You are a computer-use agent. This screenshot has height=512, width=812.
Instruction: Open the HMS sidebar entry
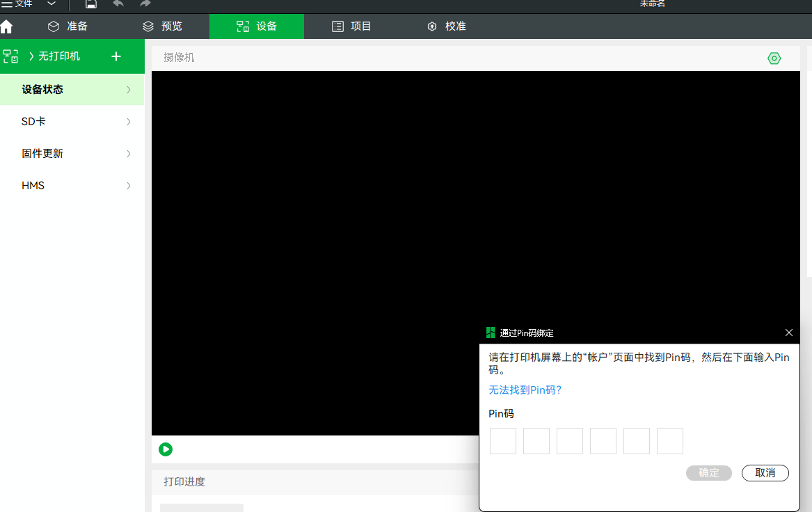pos(72,186)
